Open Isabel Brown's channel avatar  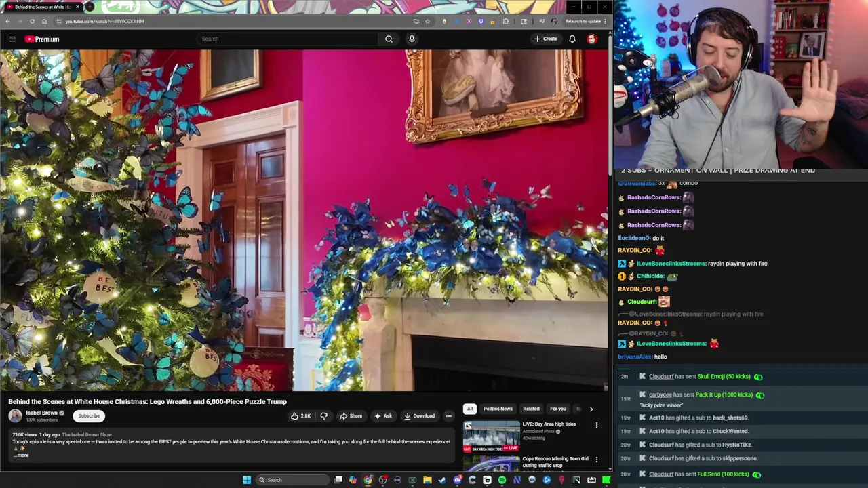point(15,415)
